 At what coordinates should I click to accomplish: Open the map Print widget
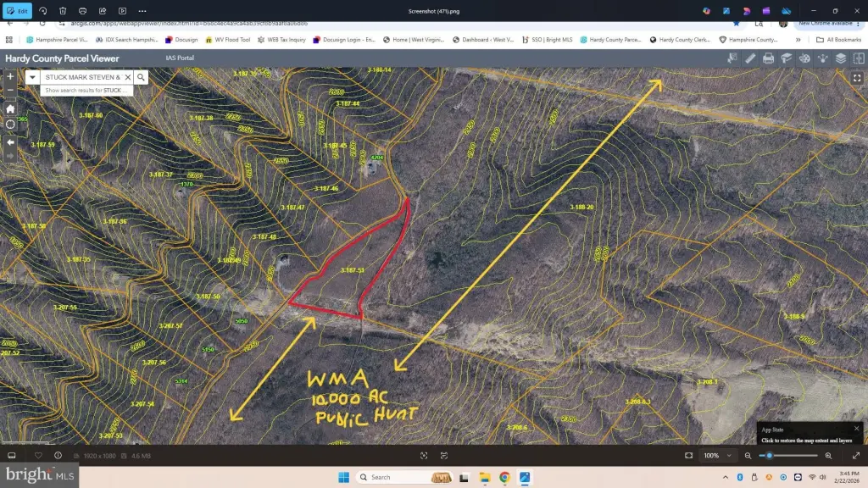[768, 58]
